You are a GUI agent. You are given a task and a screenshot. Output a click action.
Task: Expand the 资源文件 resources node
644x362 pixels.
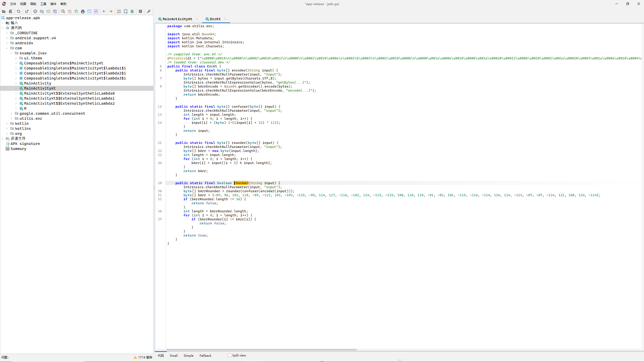(x=3, y=139)
